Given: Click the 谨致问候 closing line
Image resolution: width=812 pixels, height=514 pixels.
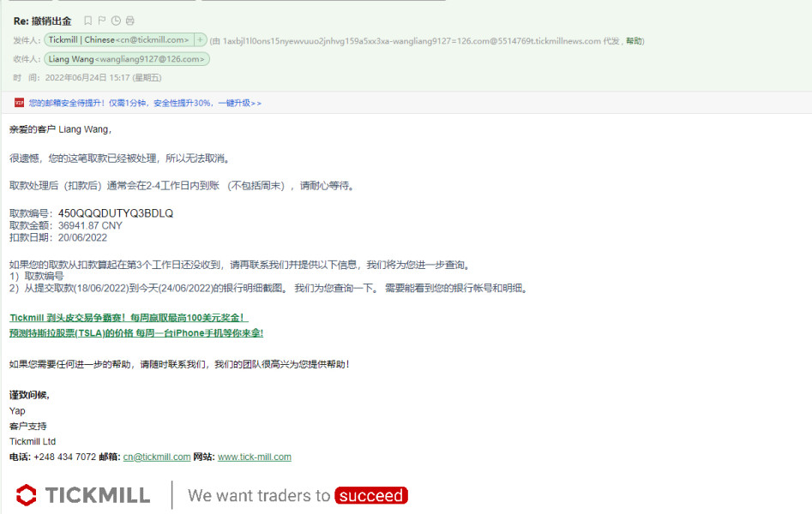Looking at the screenshot, I should pyautogui.click(x=29, y=396).
